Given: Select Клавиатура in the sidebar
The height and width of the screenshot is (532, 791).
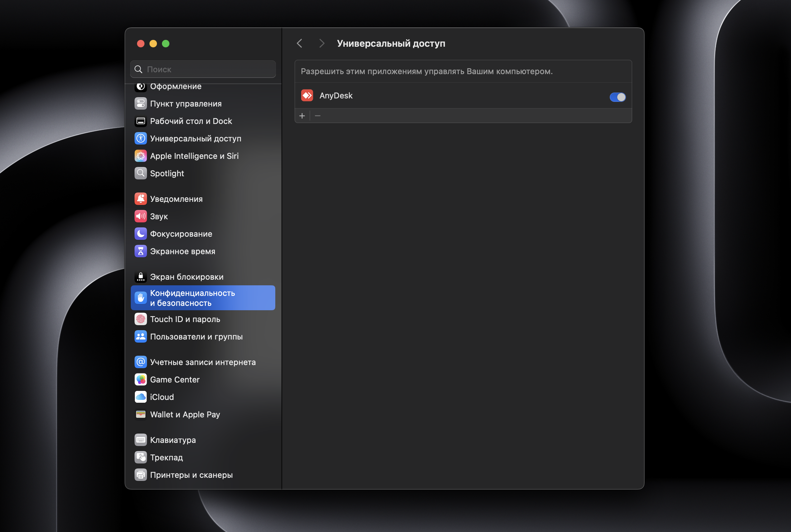Looking at the screenshot, I should [x=203, y=440].
